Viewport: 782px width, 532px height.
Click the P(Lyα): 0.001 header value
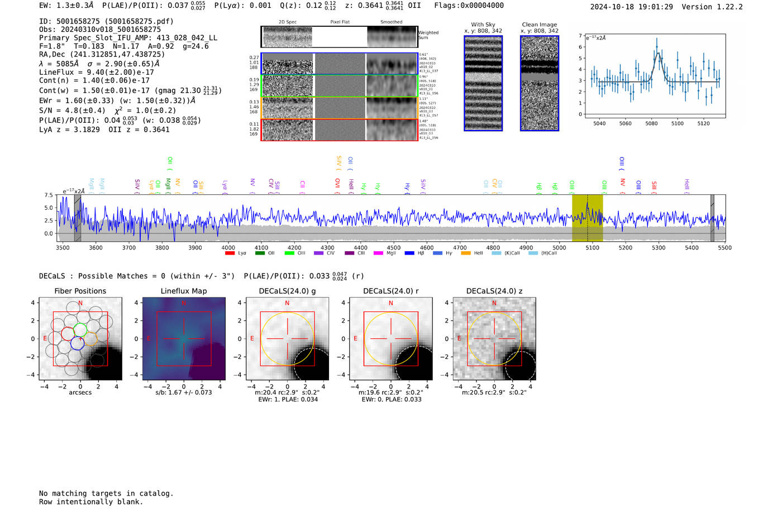243,6
